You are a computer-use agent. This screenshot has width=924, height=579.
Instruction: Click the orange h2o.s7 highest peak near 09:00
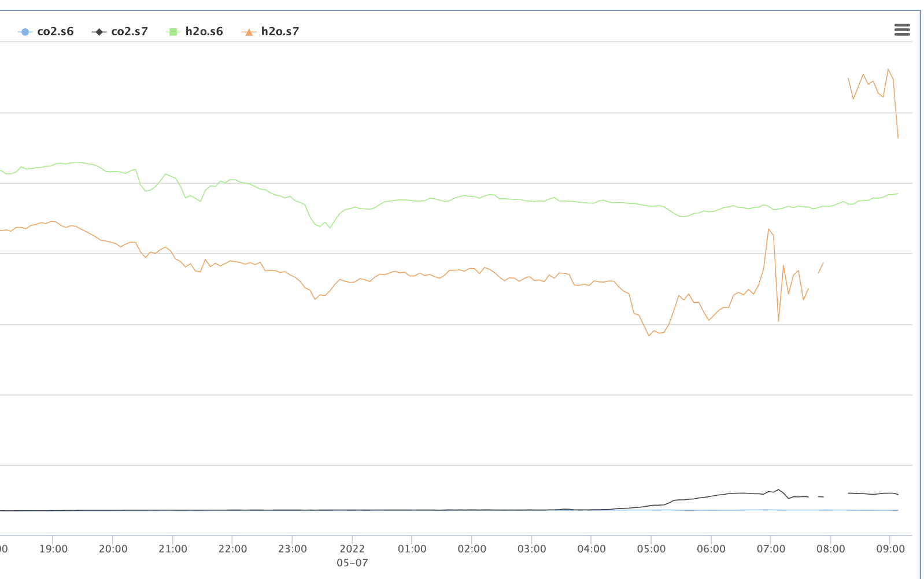(888, 69)
